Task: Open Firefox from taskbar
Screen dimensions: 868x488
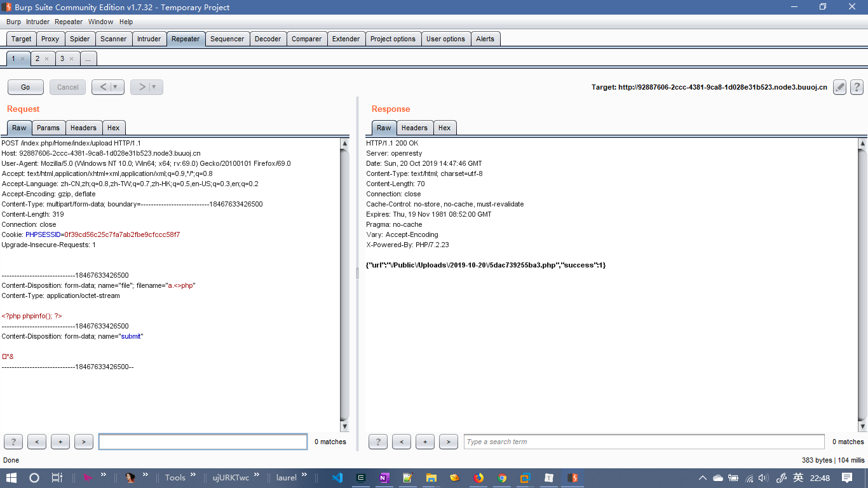Action: [478, 478]
